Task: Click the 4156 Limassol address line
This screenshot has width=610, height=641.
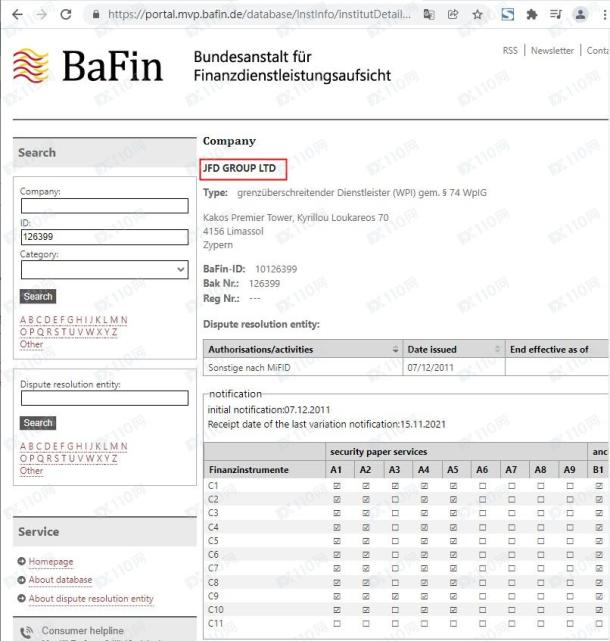Action: pos(233,231)
